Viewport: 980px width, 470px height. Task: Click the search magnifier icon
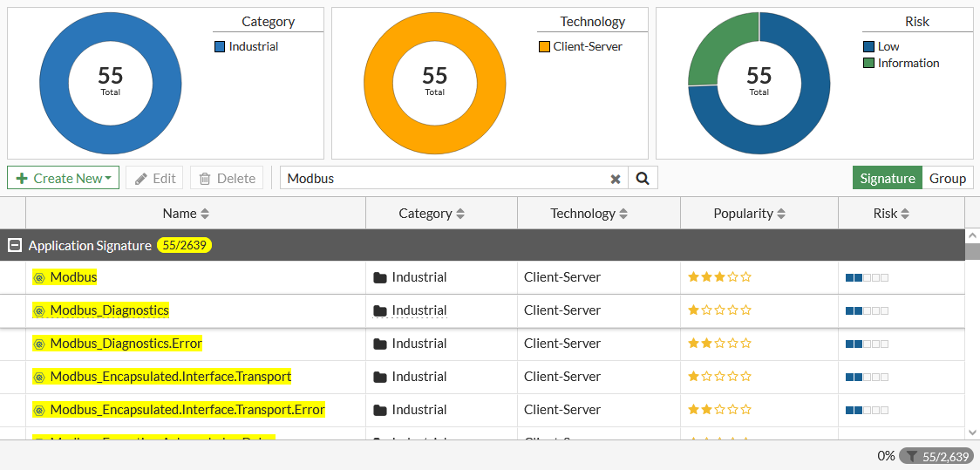pos(643,178)
